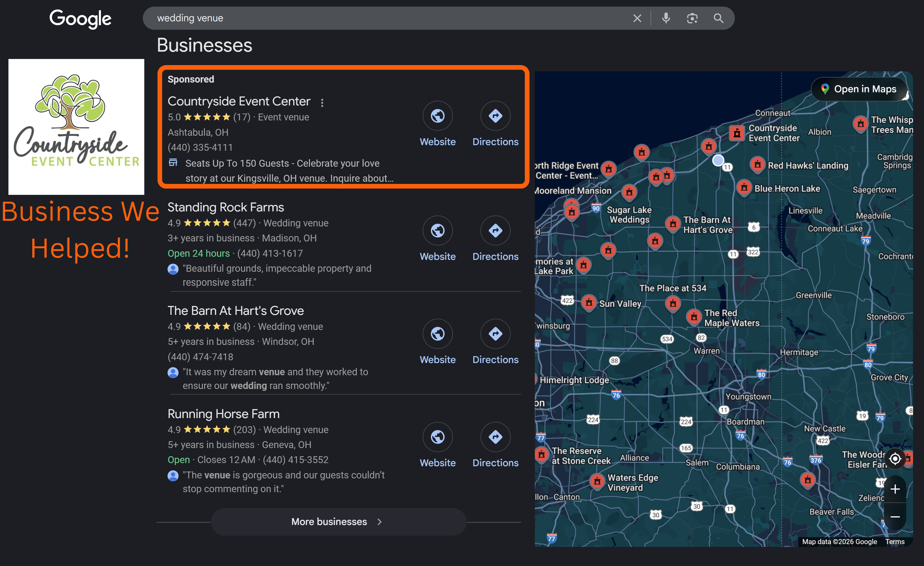Open Countryside Event Center website
Viewport: 924px width, 566px height.
(x=437, y=116)
